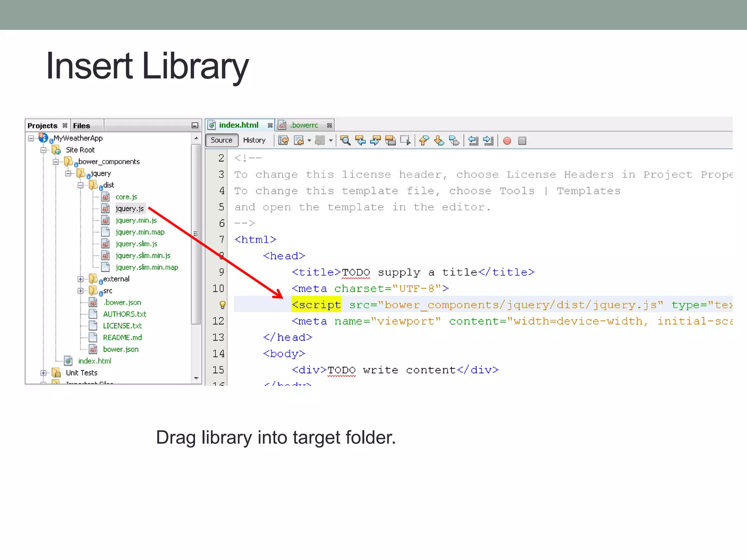Close the index.html tab
Screen dimensions: 747x560
coord(270,125)
